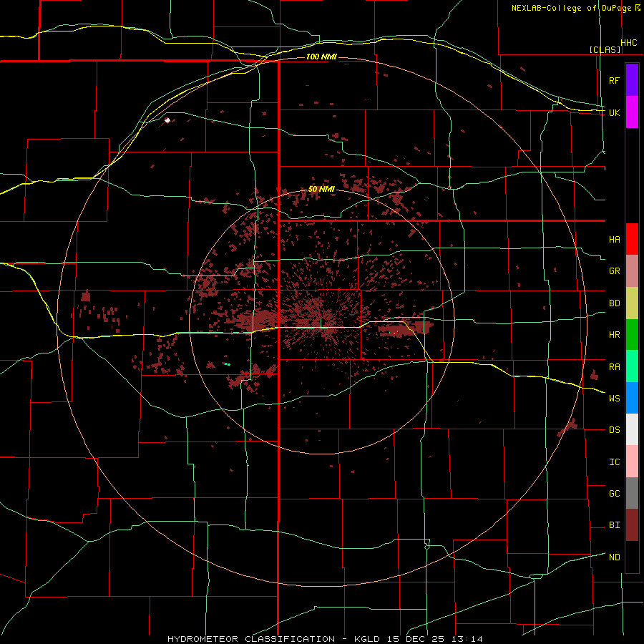
Task: Click the NEXLAB-College of DuPage credit text
Action: (571, 8)
